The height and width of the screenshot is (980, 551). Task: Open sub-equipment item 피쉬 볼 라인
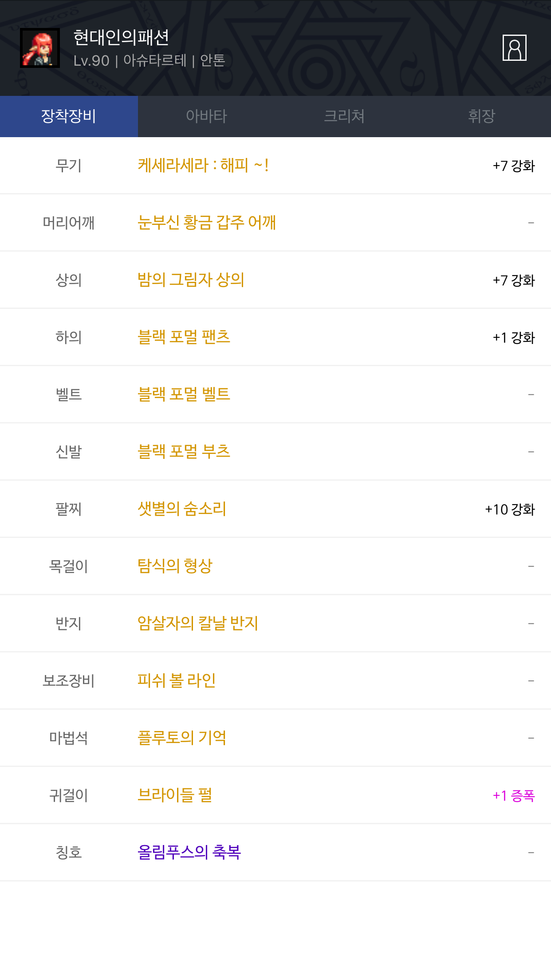[x=177, y=680]
